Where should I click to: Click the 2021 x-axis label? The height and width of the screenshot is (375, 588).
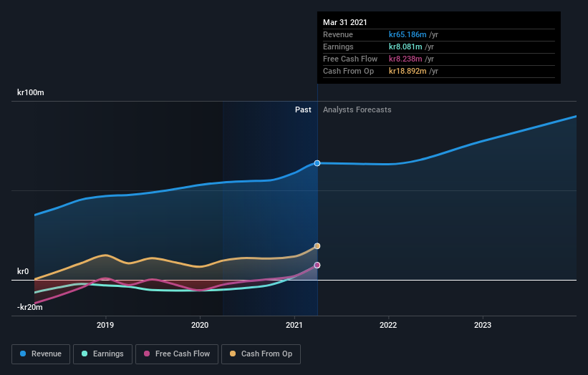294,325
